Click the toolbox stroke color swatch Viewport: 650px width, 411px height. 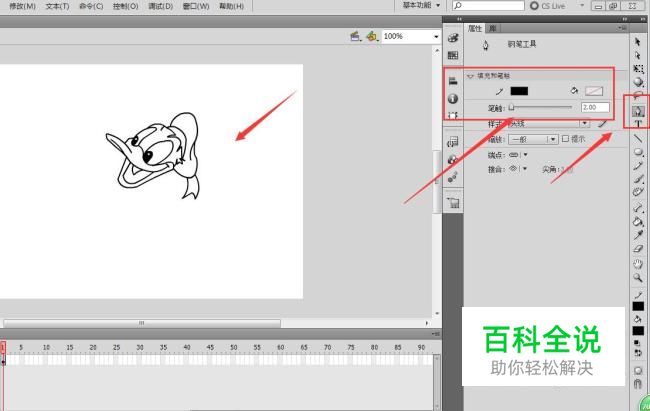point(638,306)
